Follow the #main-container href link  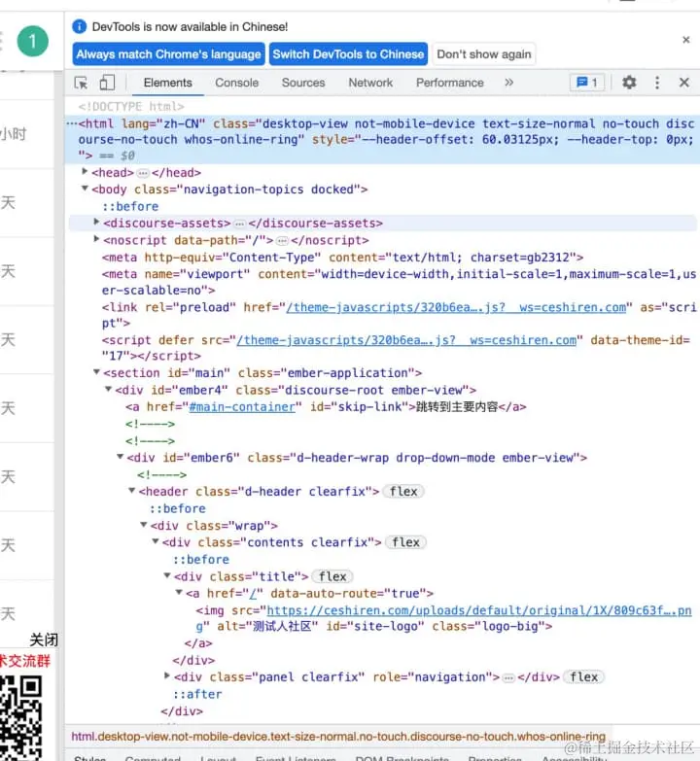click(242, 406)
